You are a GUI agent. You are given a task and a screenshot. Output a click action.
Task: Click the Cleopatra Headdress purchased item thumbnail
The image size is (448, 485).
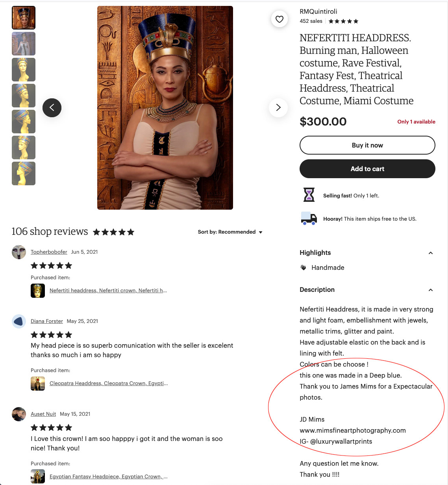[x=38, y=384]
